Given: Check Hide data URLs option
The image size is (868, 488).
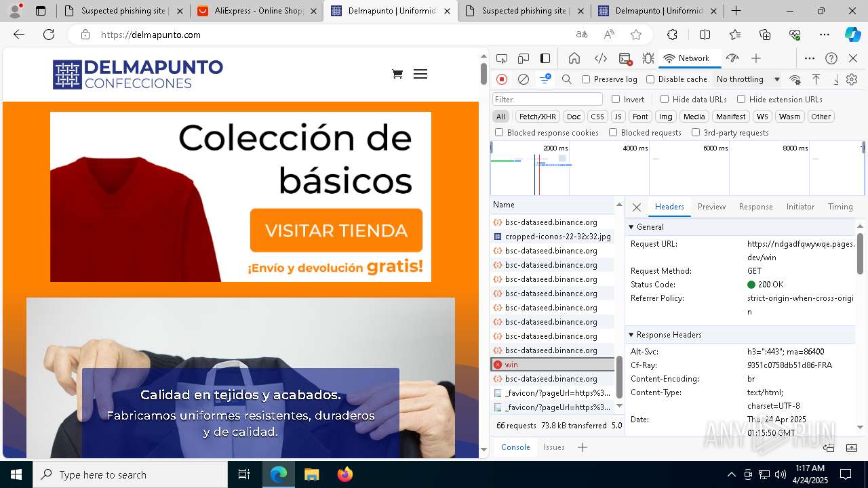Looking at the screenshot, I should [665, 99].
